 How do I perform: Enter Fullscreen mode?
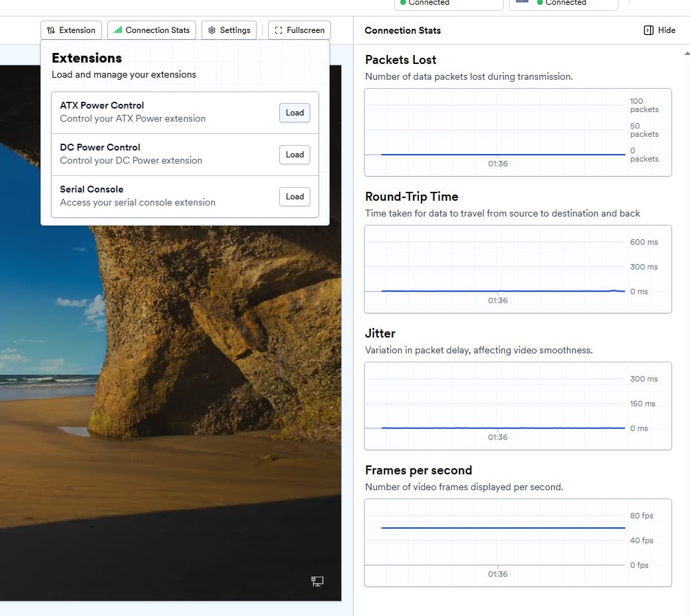tap(299, 30)
